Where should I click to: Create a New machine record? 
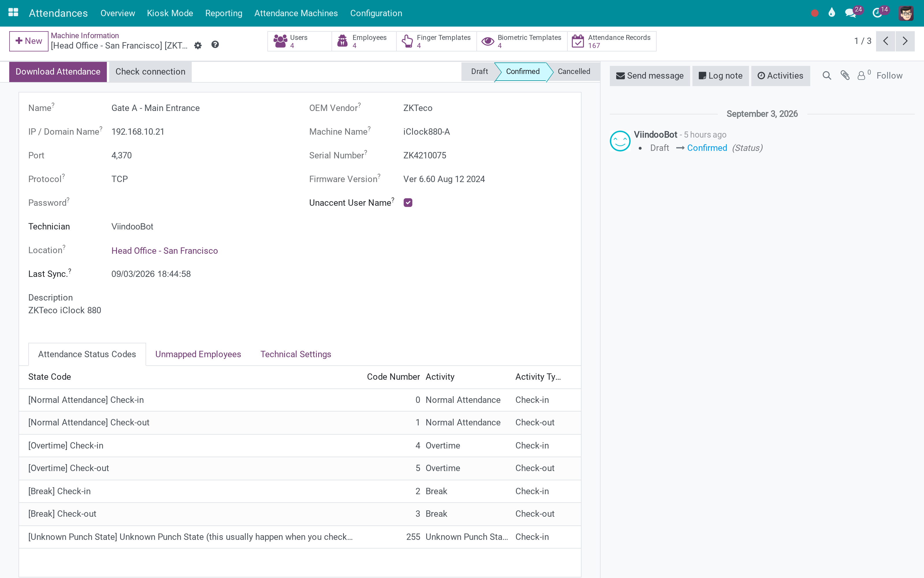[x=29, y=41]
